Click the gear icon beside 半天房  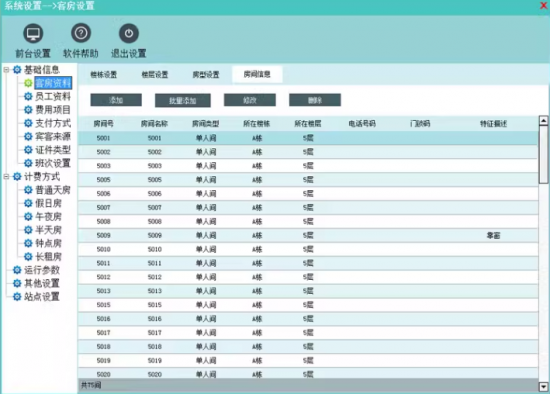coord(28,230)
